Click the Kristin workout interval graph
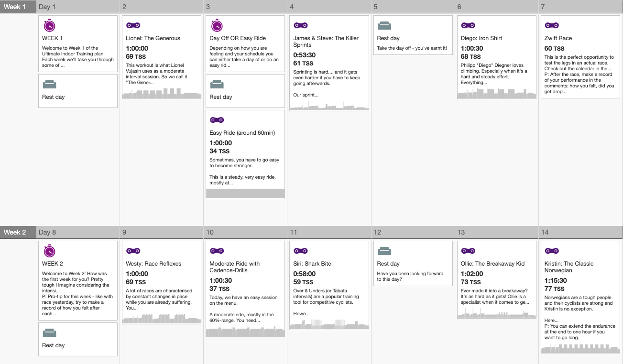The image size is (623, 364). (x=580, y=348)
